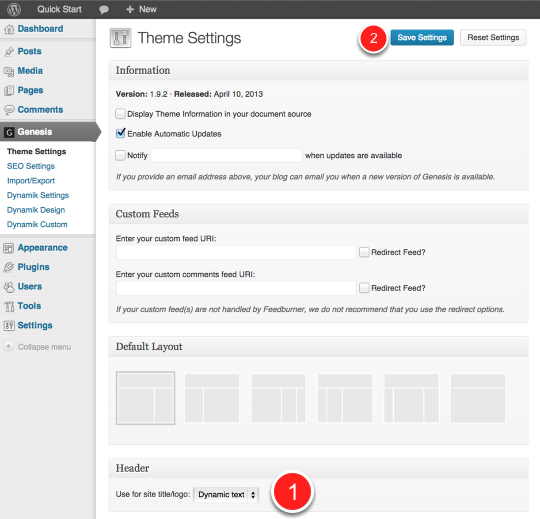Click Collapse menu text
540x519 pixels.
click(44, 347)
